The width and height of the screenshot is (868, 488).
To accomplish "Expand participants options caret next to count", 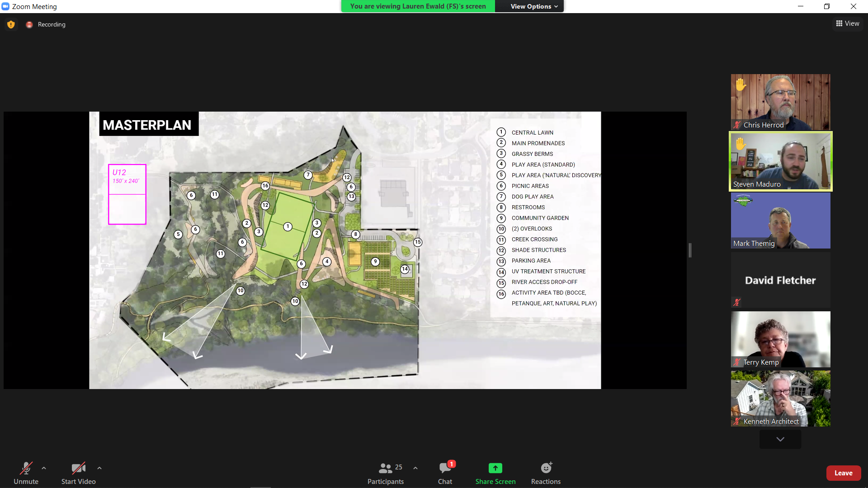I will pyautogui.click(x=415, y=468).
